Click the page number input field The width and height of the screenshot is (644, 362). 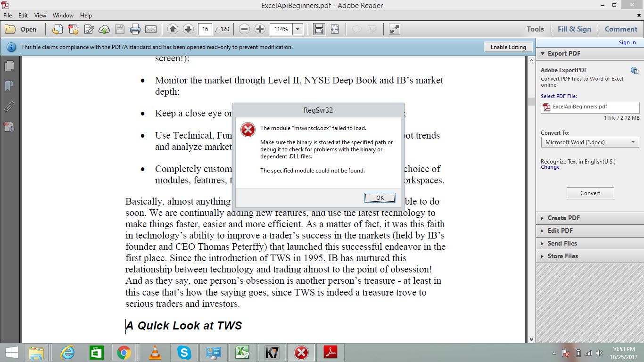tap(205, 29)
